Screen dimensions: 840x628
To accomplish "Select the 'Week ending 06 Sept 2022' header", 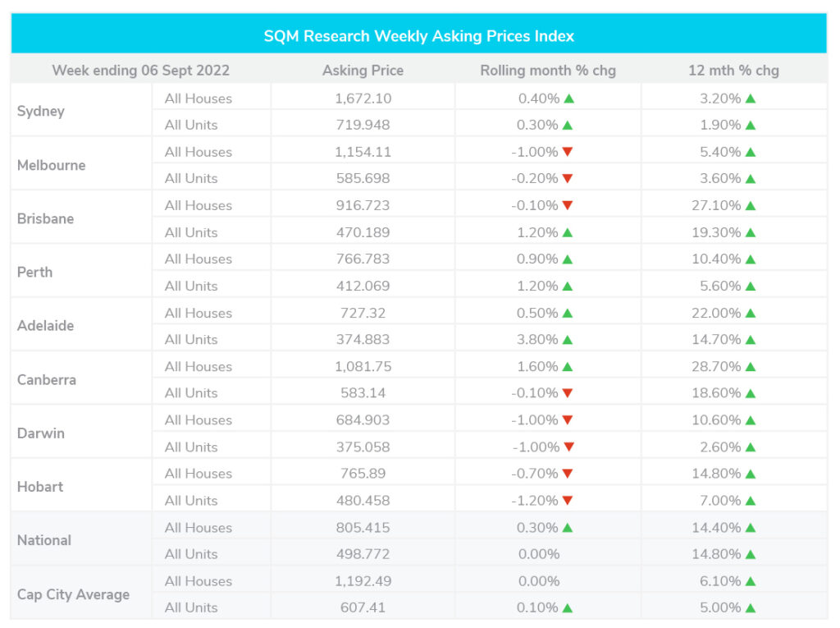I will pyautogui.click(x=140, y=71).
